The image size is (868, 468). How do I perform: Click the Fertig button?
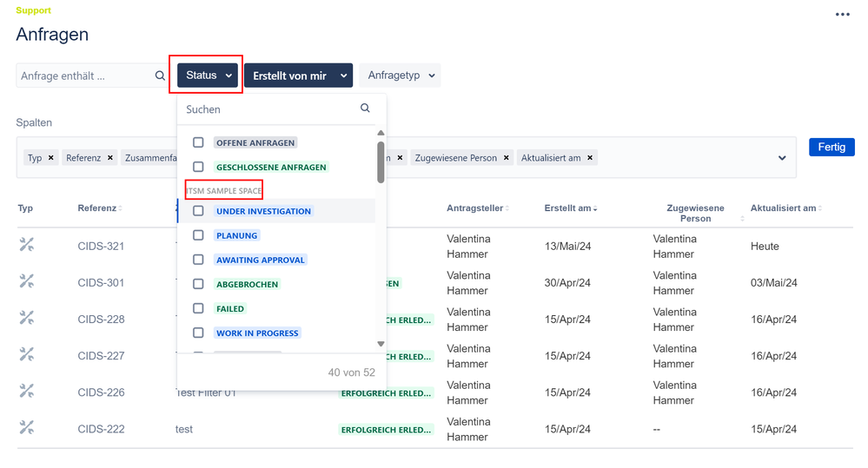(x=832, y=147)
